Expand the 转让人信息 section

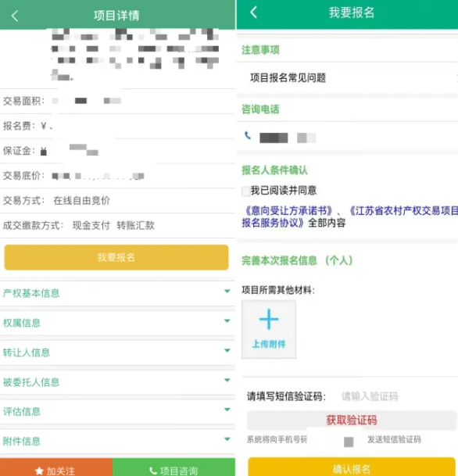click(117, 353)
